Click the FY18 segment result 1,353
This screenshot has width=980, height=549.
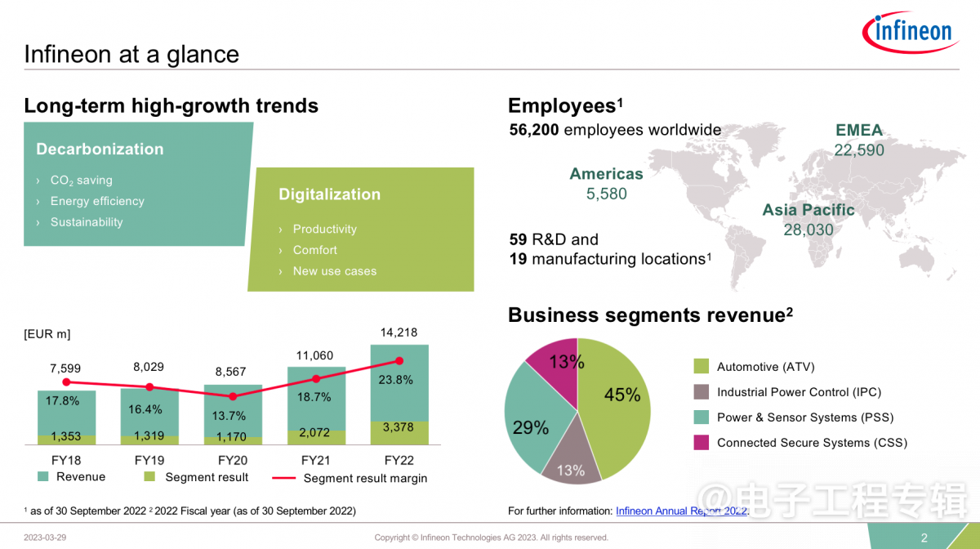[66, 437]
